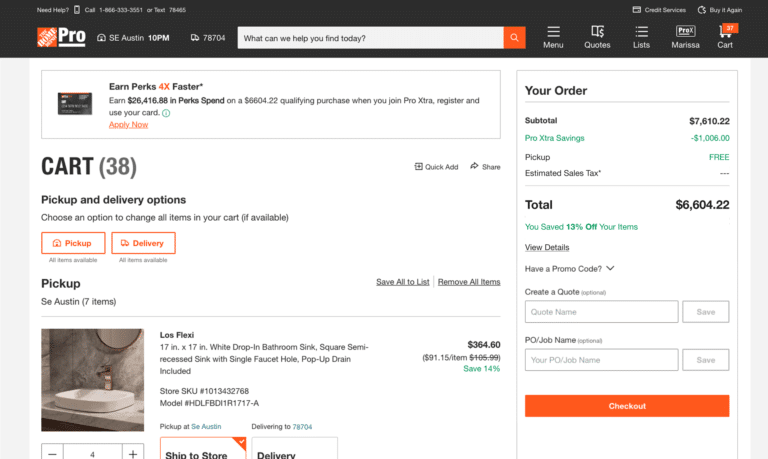Click the phone icon next to Call
768x459 pixels.
(77, 10)
